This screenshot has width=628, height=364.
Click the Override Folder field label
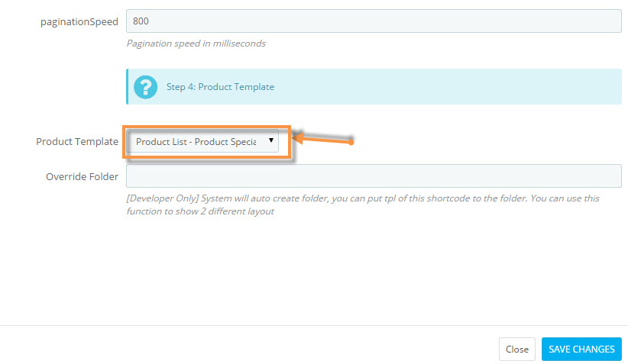[82, 176]
